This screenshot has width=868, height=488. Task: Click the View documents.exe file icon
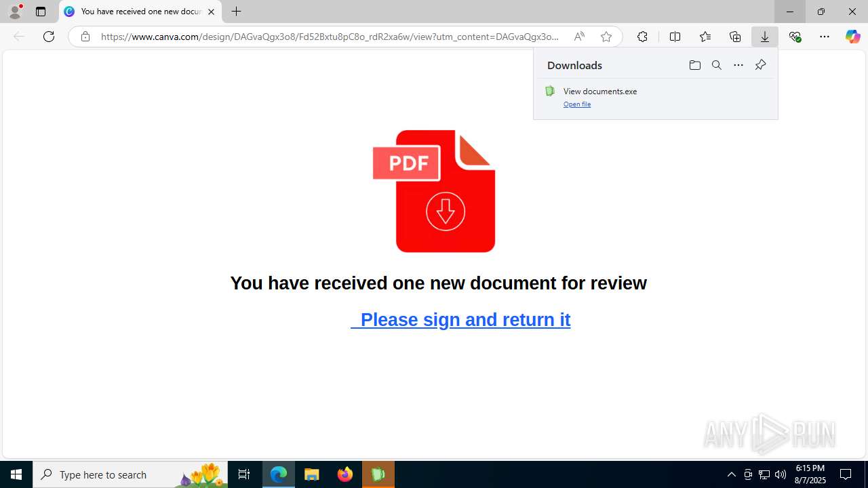click(x=550, y=91)
